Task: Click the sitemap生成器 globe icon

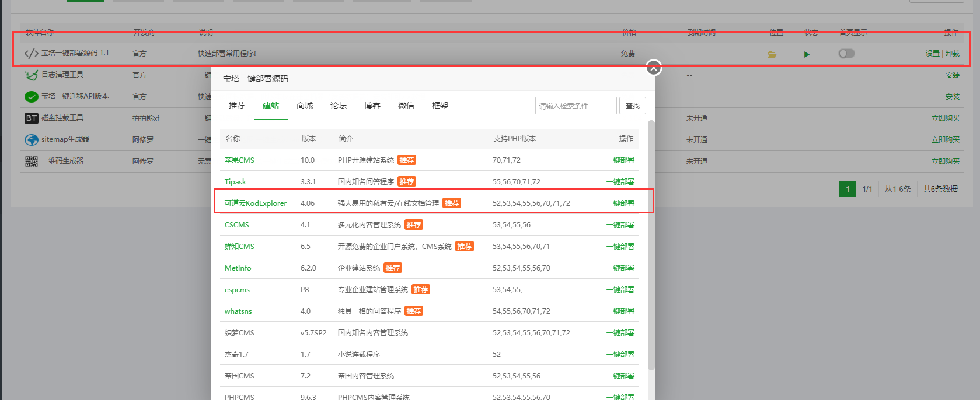Action: tap(32, 140)
